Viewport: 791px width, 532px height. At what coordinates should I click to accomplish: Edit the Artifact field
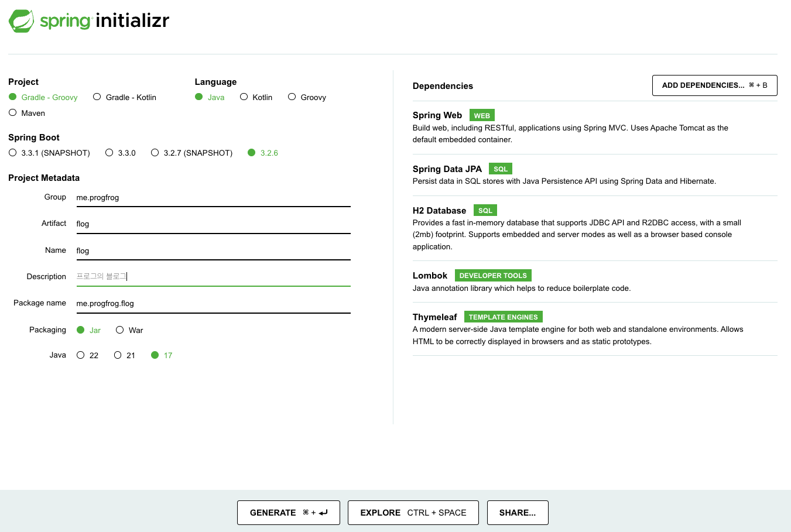213,224
